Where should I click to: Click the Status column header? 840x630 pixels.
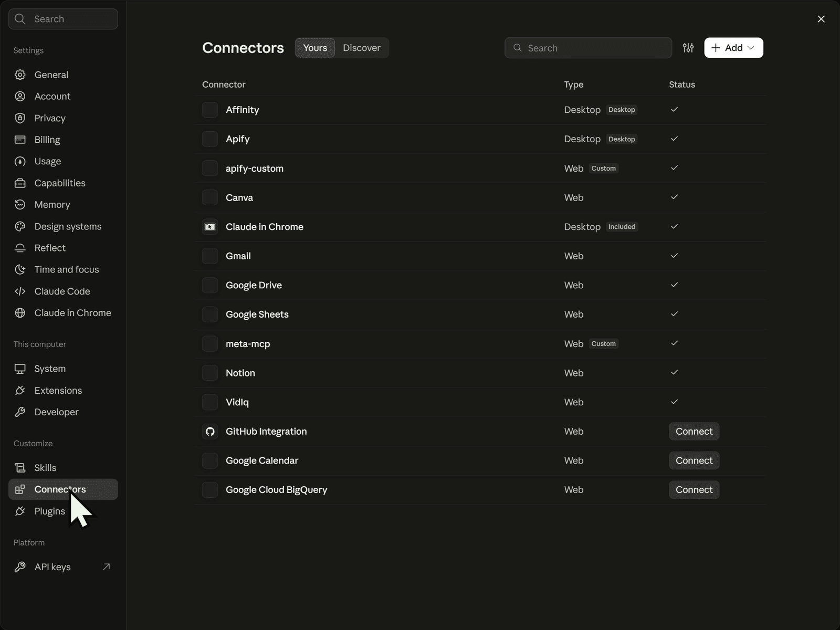pyautogui.click(x=682, y=85)
